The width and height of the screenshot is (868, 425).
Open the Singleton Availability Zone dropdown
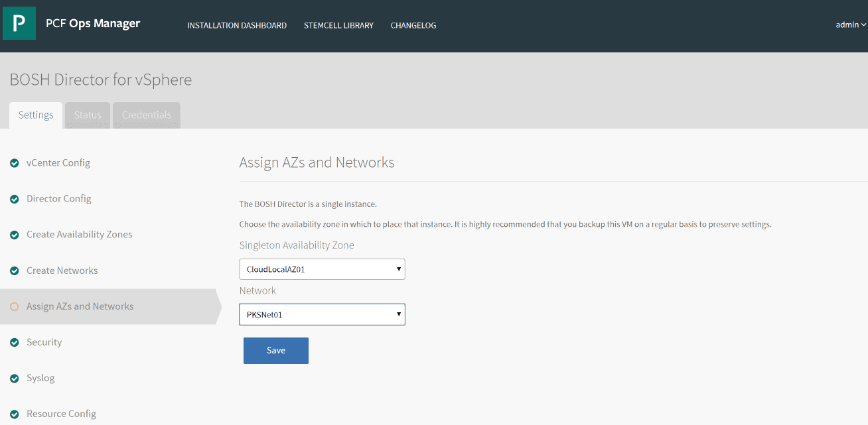click(x=322, y=269)
